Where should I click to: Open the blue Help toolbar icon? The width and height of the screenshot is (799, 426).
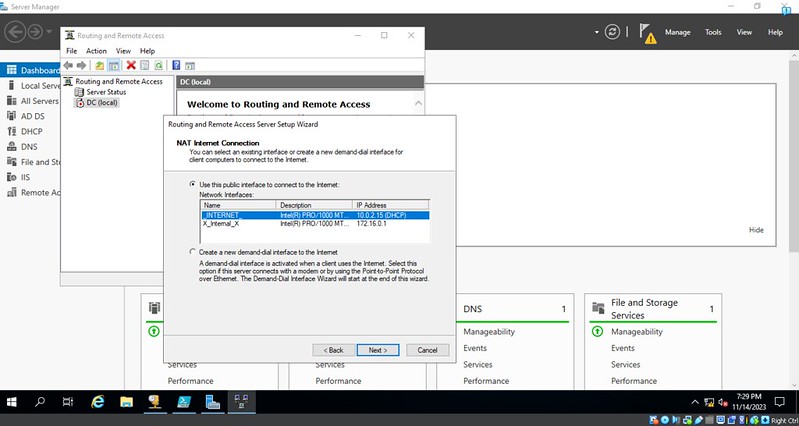point(176,65)
